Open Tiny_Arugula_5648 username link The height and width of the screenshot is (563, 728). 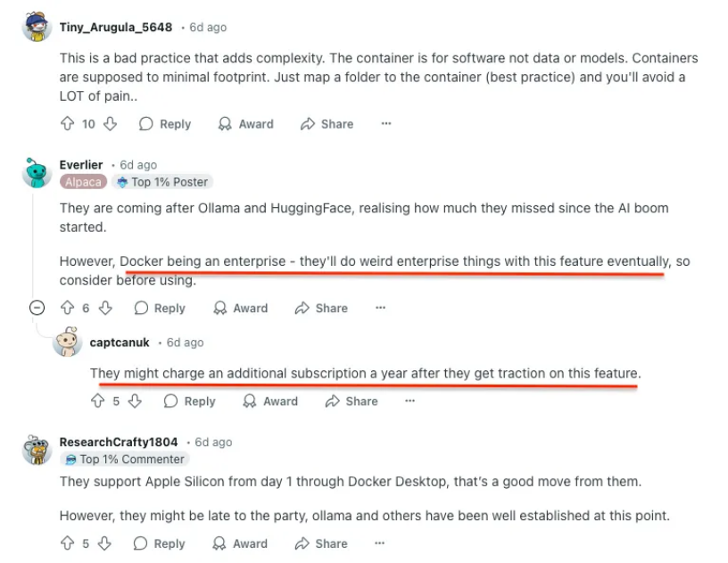(116, 27)
